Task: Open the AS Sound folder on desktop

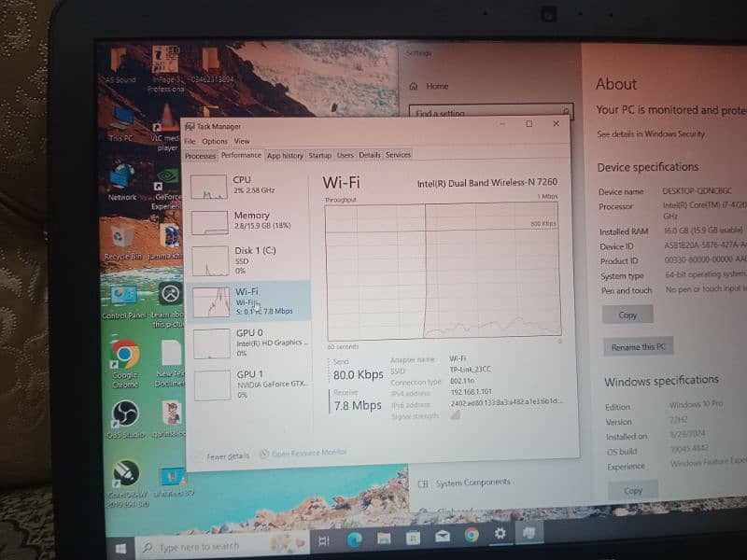Action: [x=120, y=65]
